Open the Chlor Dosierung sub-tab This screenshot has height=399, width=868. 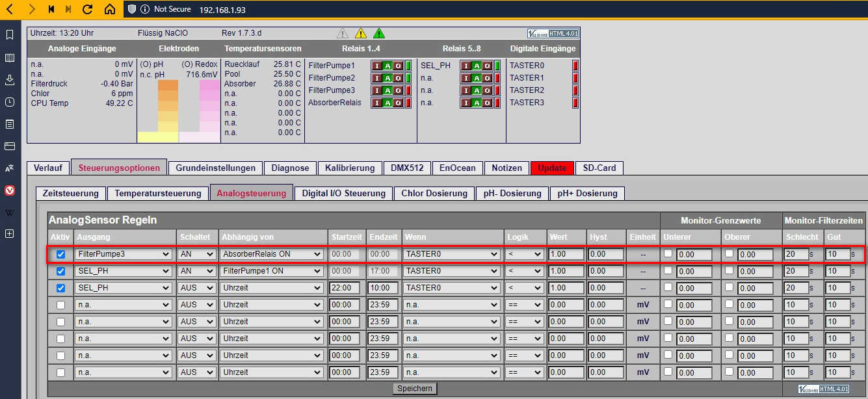(434, 193)
